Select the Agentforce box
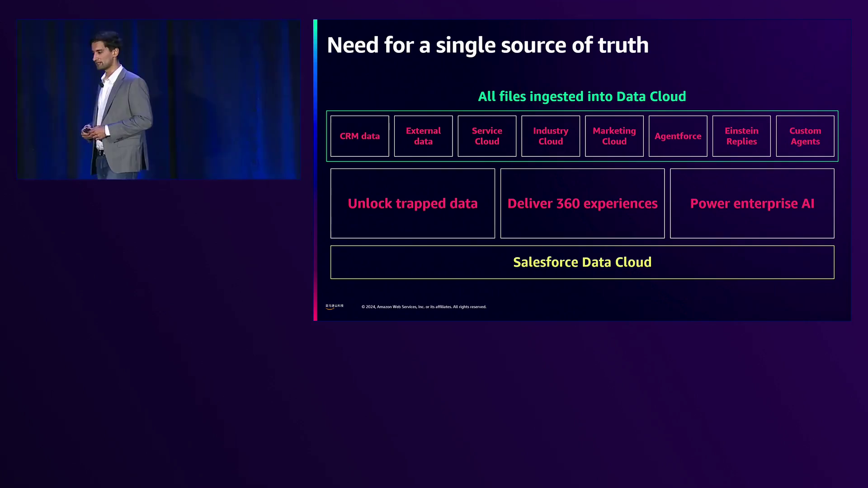Image resolution: width=868 pixels, height=488 pixels. (x=678, y=136)
